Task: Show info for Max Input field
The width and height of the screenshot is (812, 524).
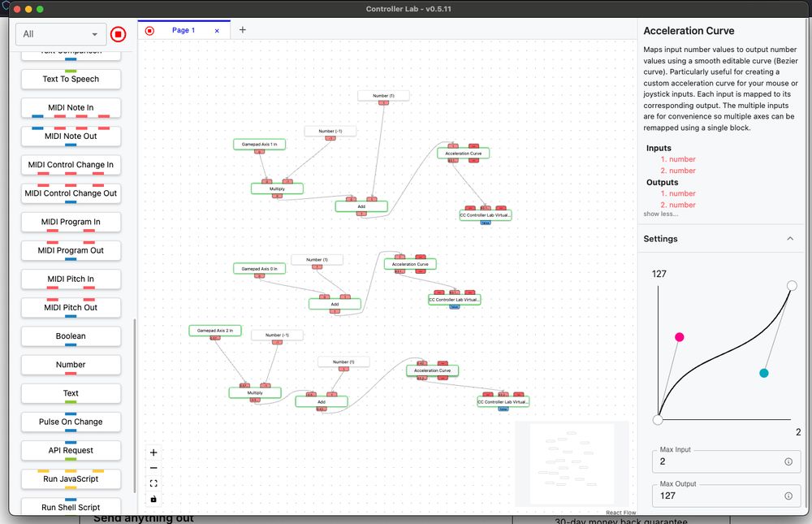Action: coord(788,461)
